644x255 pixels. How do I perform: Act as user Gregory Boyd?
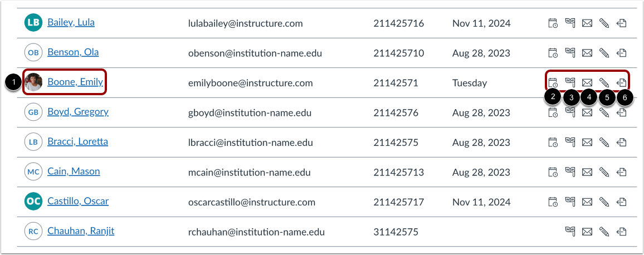(570, 112)
